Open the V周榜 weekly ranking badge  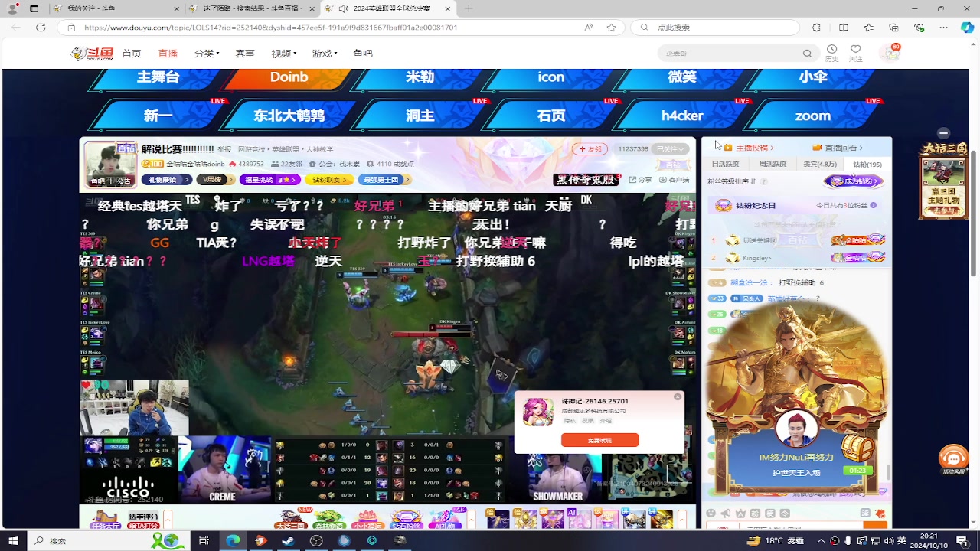(x=215, y=180)
